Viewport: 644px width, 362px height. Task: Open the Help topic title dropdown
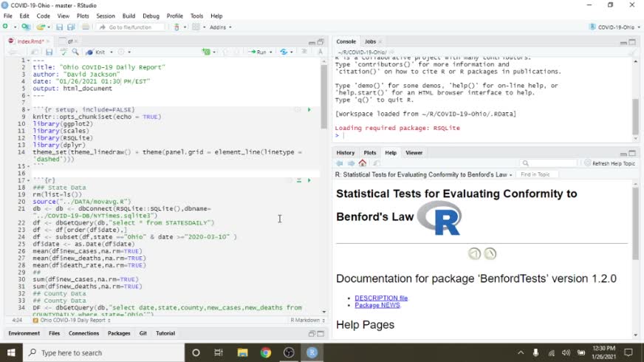(424, 174)
